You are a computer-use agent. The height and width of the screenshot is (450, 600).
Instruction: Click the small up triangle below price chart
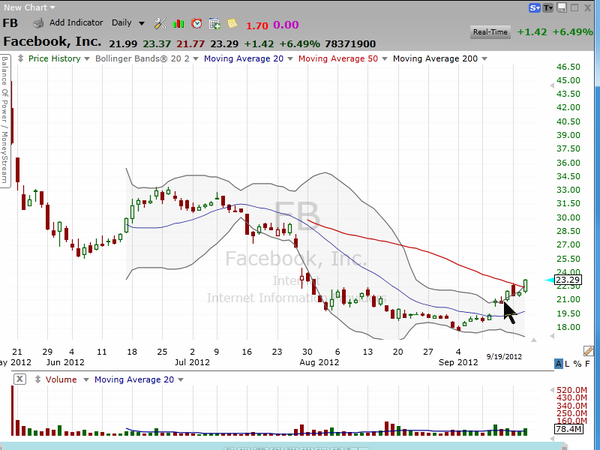click(533, 339)
